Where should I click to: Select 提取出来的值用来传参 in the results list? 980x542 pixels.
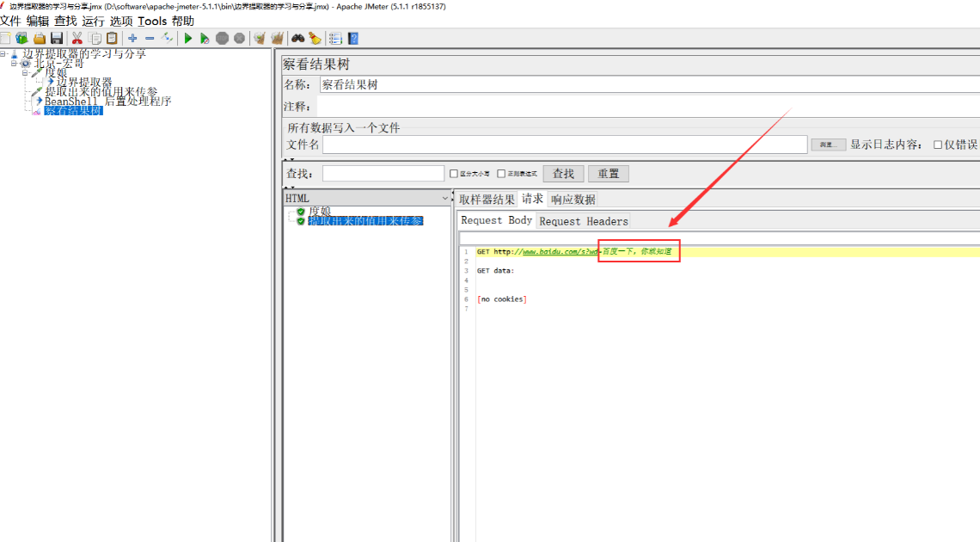365,221
